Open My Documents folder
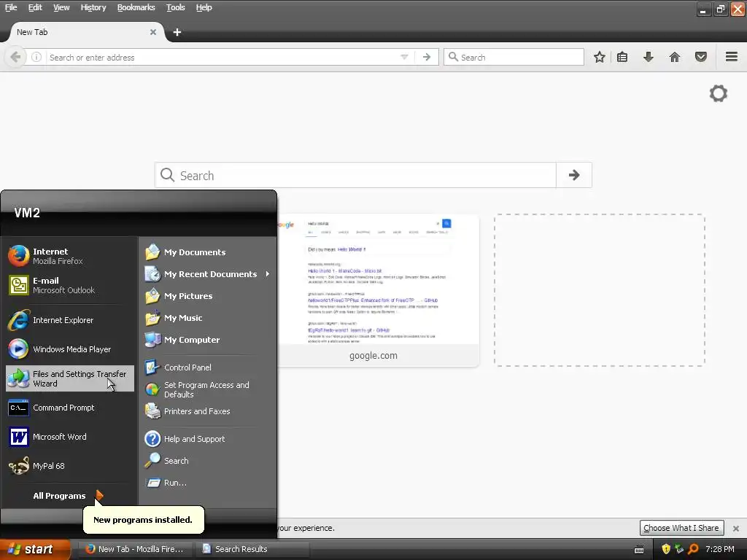 (208, 252)
